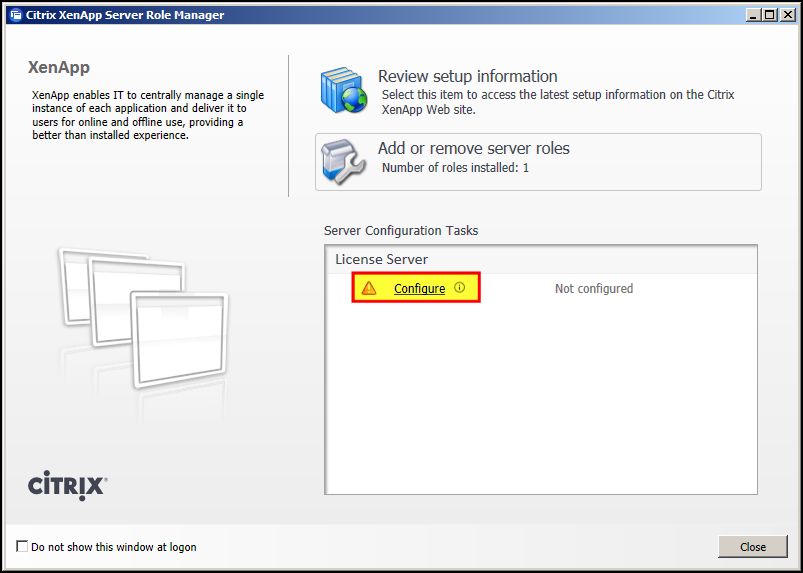Click the 'Number of roles installed: 1' text

coord(455,167)
